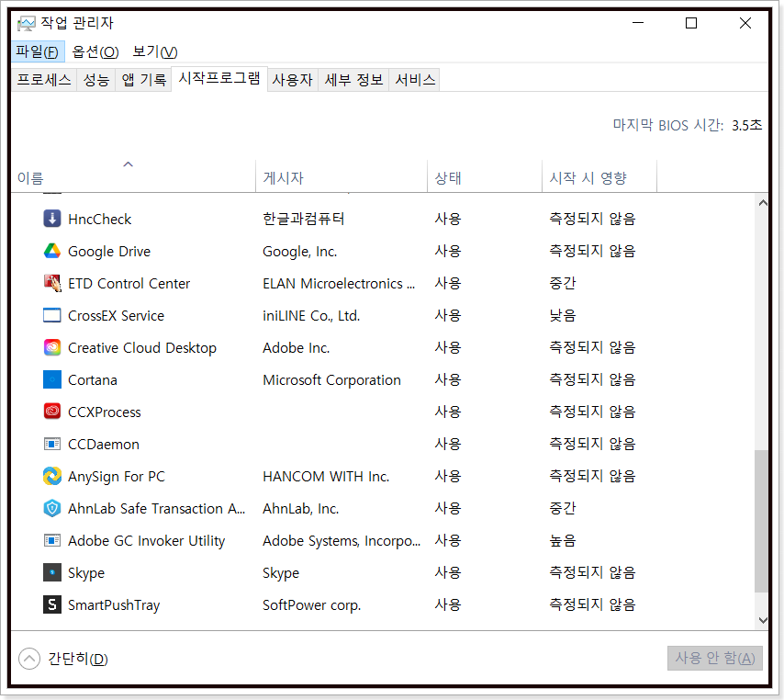Sort by the 게시자 column header

[x=342, y=177]
